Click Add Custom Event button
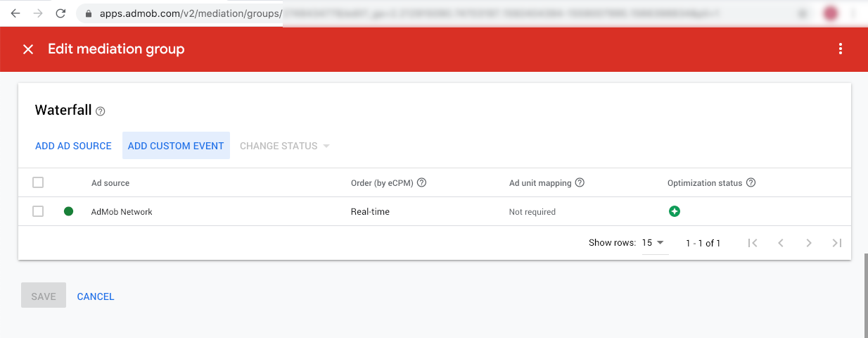This screenshot has height=338, width=868. pyautogui.click(x=176, y=146)
